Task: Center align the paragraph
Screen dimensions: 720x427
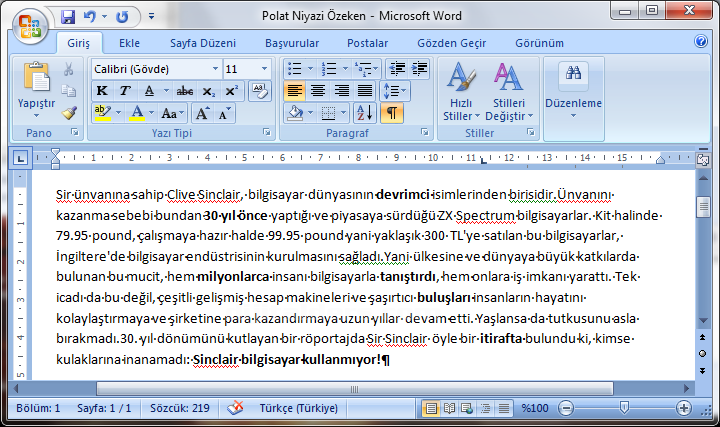Action: [x=318, y=90]
